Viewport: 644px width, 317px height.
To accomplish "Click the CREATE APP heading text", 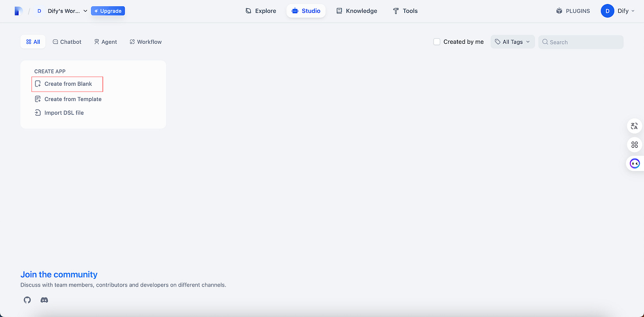I will click(50, 71).
